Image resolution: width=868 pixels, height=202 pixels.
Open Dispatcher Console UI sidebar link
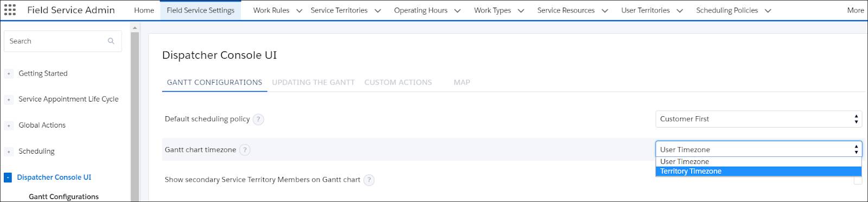(54, 177)
